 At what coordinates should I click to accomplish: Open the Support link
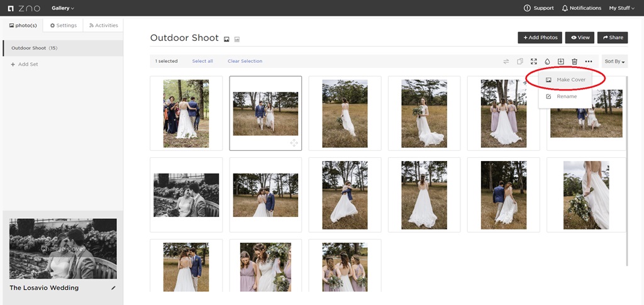(539, 8)
